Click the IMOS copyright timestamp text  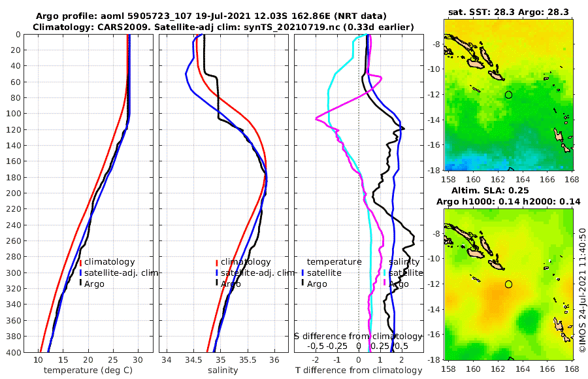click(x=582, y=289)
